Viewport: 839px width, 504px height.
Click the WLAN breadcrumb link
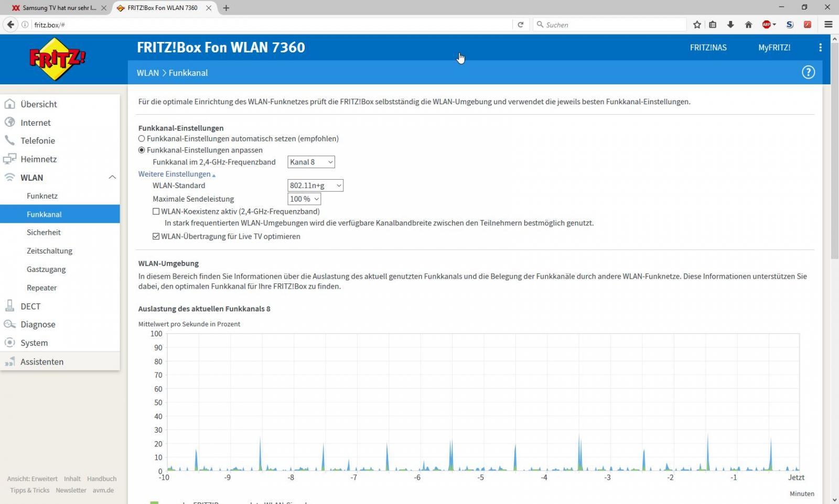pyautogui.click(x=147, y=73)
